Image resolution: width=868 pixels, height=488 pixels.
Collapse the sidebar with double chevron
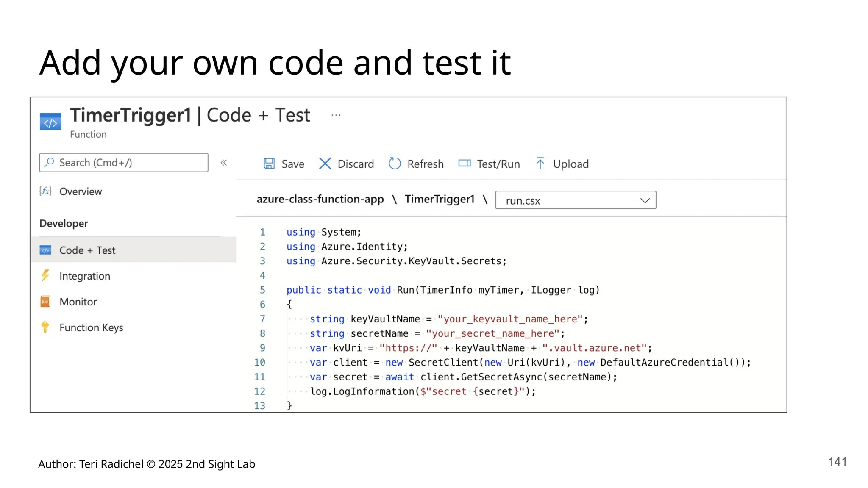[x=224, y=163]
